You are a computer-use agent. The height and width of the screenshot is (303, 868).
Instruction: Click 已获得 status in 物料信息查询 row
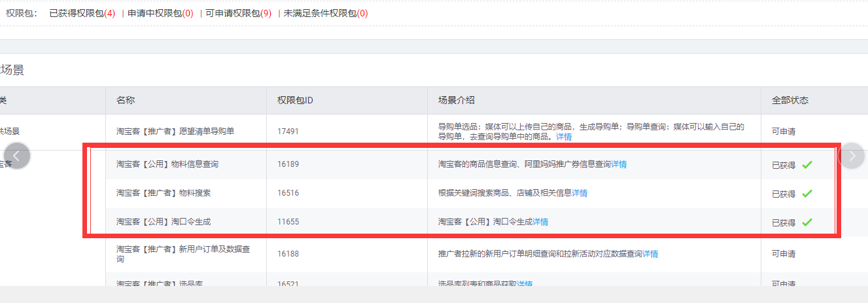coord(784,165)
